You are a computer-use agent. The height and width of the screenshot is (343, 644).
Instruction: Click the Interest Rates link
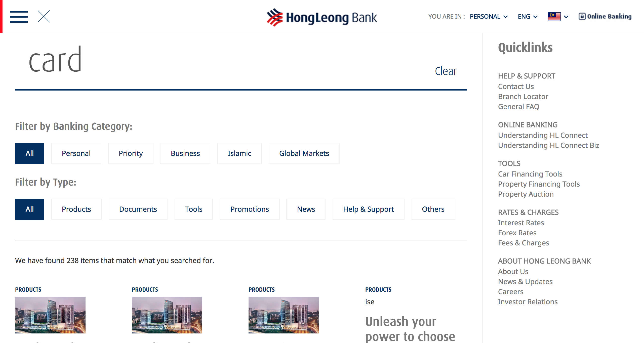pos(520,222)
